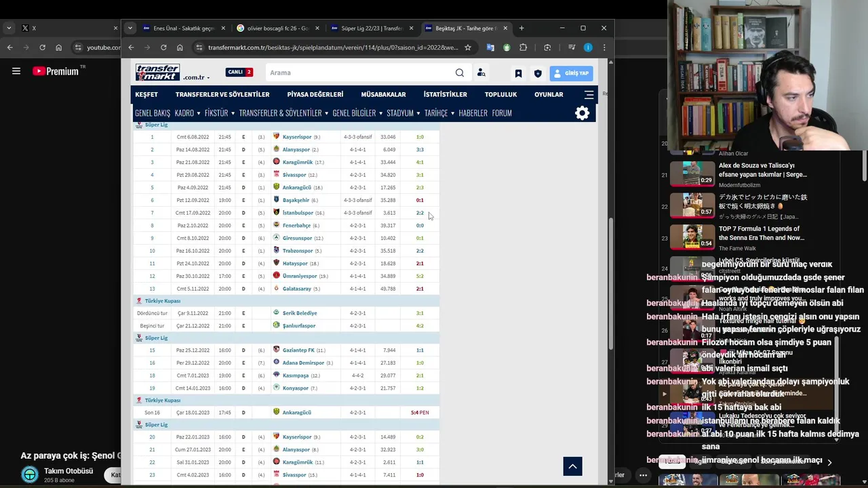Click the search magnifier icon

pyautogui.click(x=460, y=73)
